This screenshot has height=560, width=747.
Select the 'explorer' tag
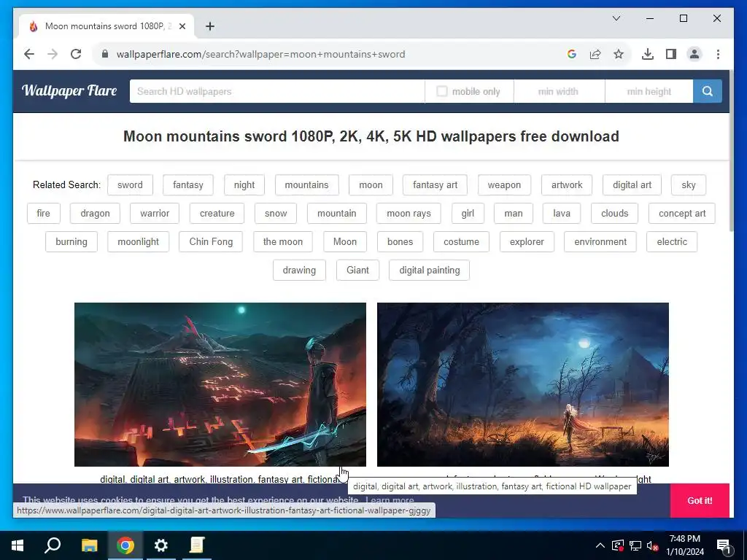[x=527, y=241]
